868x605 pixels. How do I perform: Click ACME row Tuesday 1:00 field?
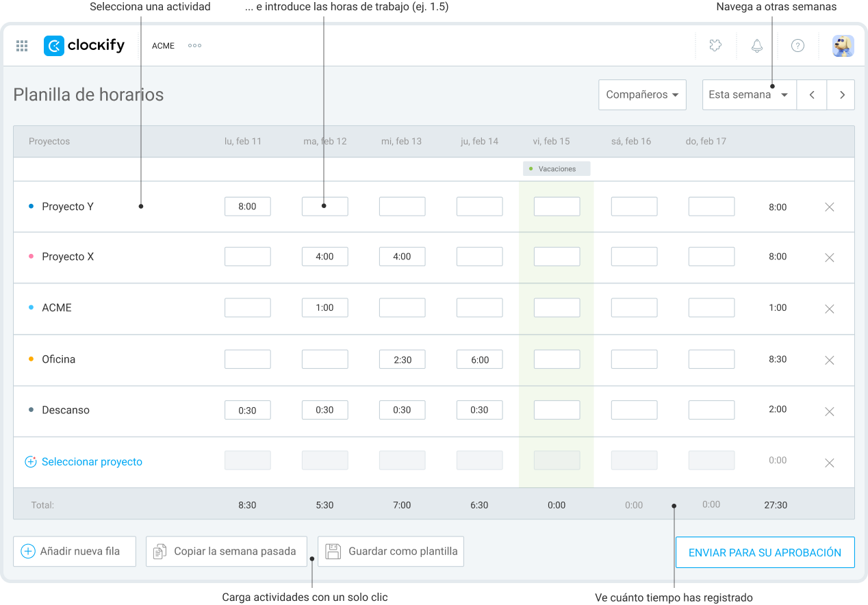point(324,308)
